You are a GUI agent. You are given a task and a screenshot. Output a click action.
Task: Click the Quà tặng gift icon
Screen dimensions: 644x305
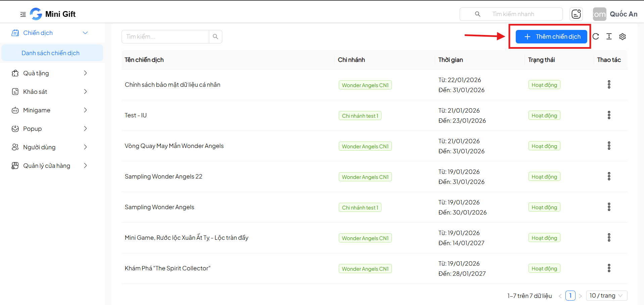click(15, 73)
